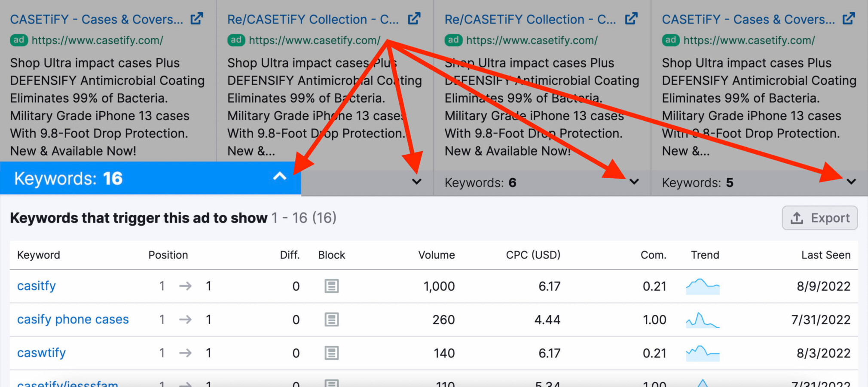Sort by Keyword column header
This screenshot has width=868, height=387.
click(x=39, y=255)
